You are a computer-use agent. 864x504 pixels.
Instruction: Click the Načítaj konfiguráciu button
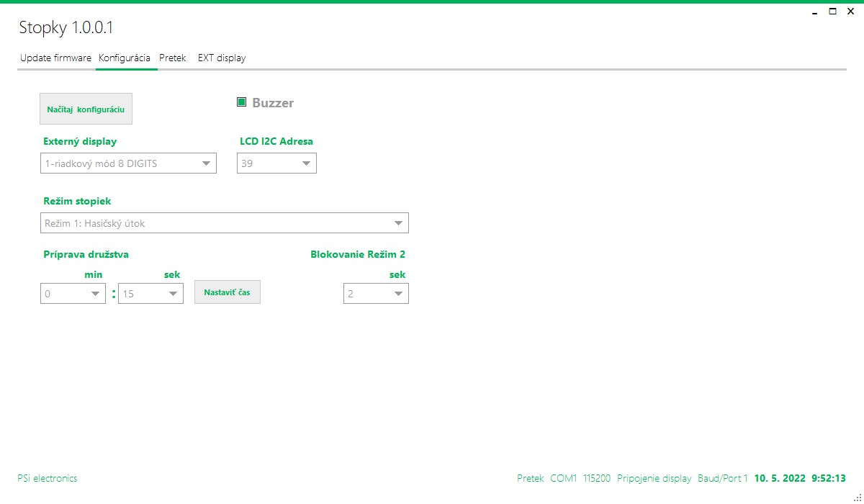(86, 109)
